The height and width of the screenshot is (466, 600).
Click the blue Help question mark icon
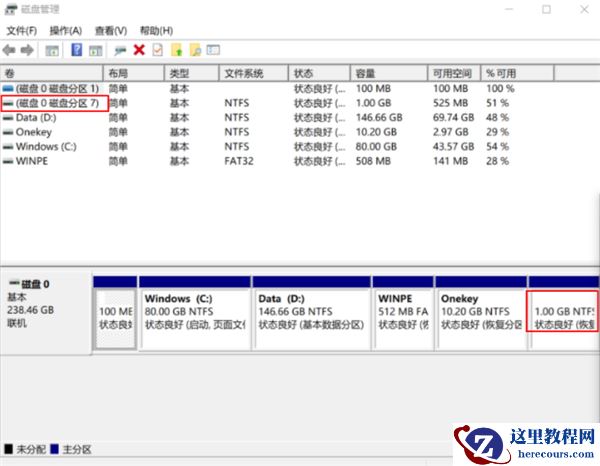[x=77, y=50]
